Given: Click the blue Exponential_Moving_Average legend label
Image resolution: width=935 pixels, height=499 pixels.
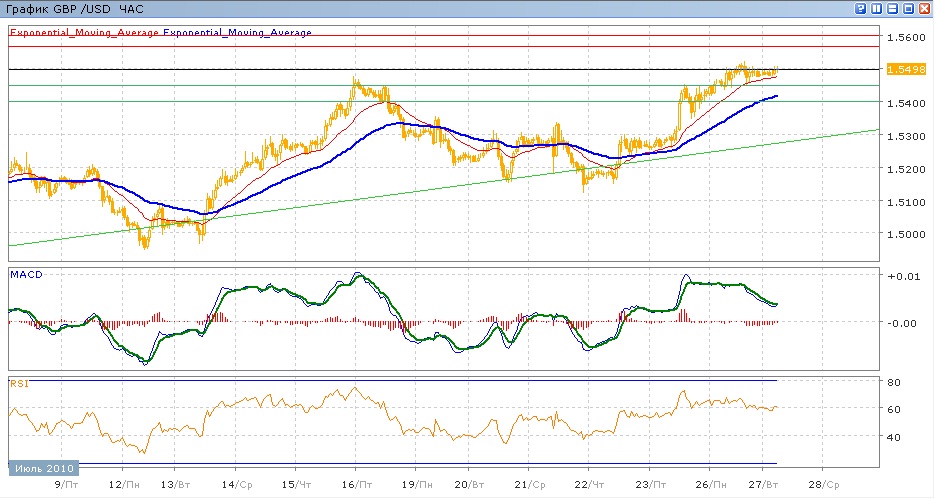Looking at the screenshot, I should click(x=238, y=32).
